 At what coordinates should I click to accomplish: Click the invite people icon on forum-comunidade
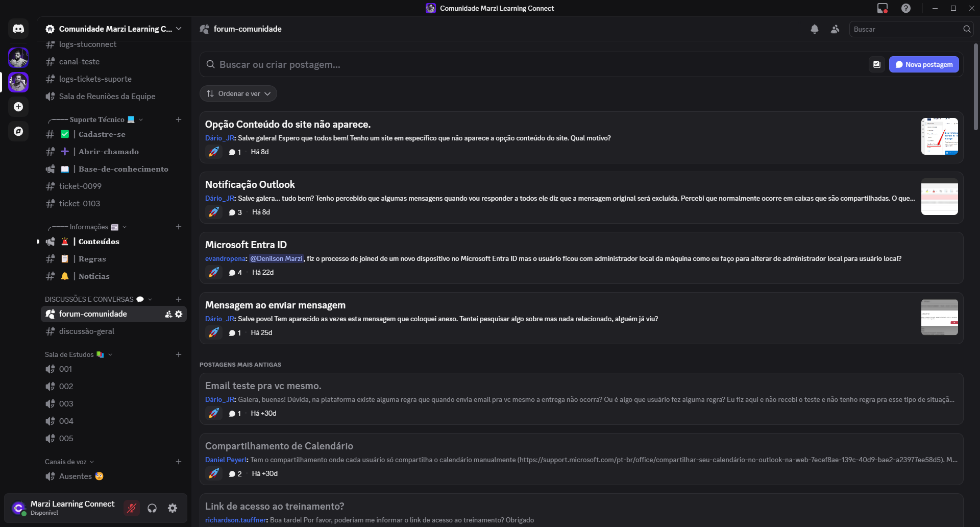click(x=167, y=314)
